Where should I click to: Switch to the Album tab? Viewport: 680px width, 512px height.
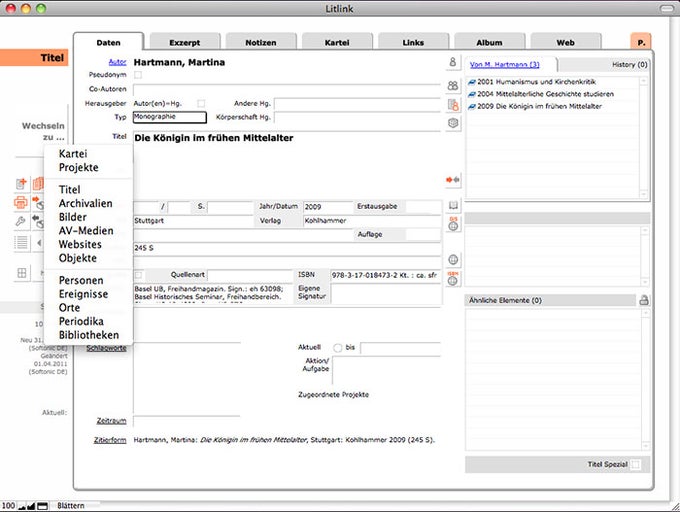coord(489,42)
